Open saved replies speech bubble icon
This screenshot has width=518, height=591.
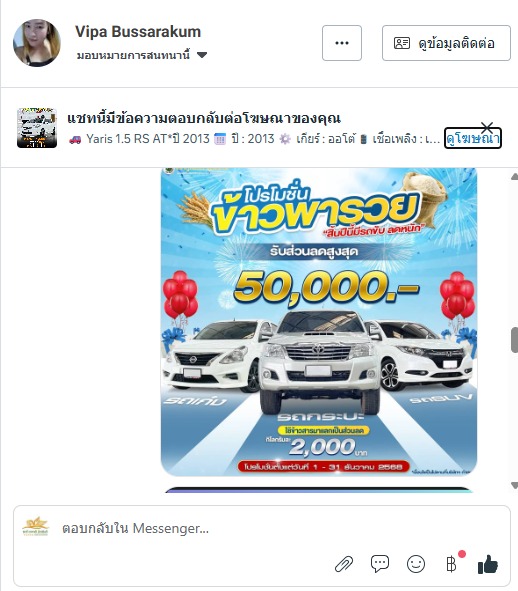click(380, 564)
